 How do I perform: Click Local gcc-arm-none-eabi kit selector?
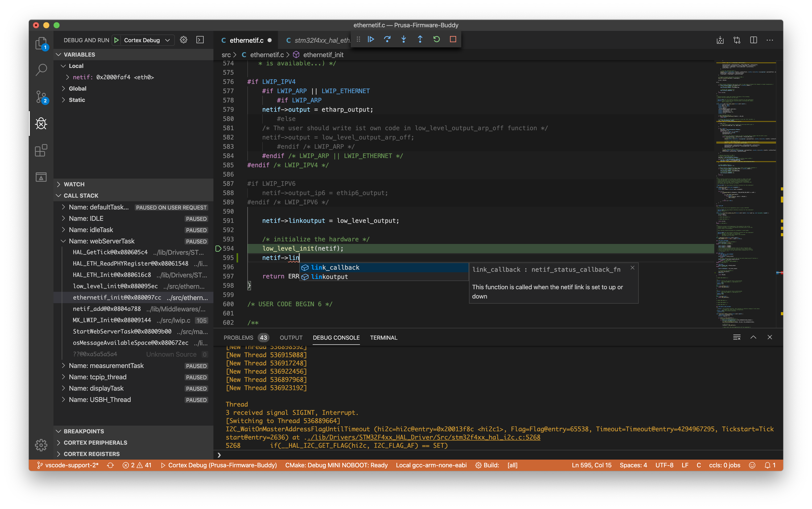point(431,465)
